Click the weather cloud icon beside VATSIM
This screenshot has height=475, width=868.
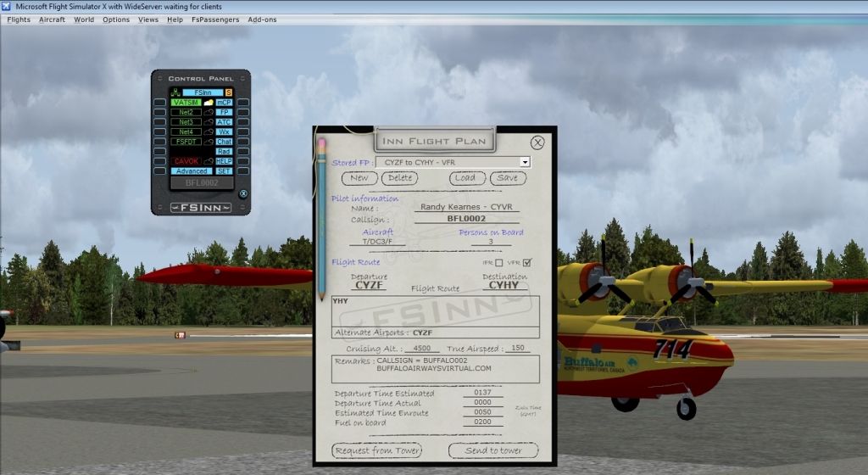point(209,103)
